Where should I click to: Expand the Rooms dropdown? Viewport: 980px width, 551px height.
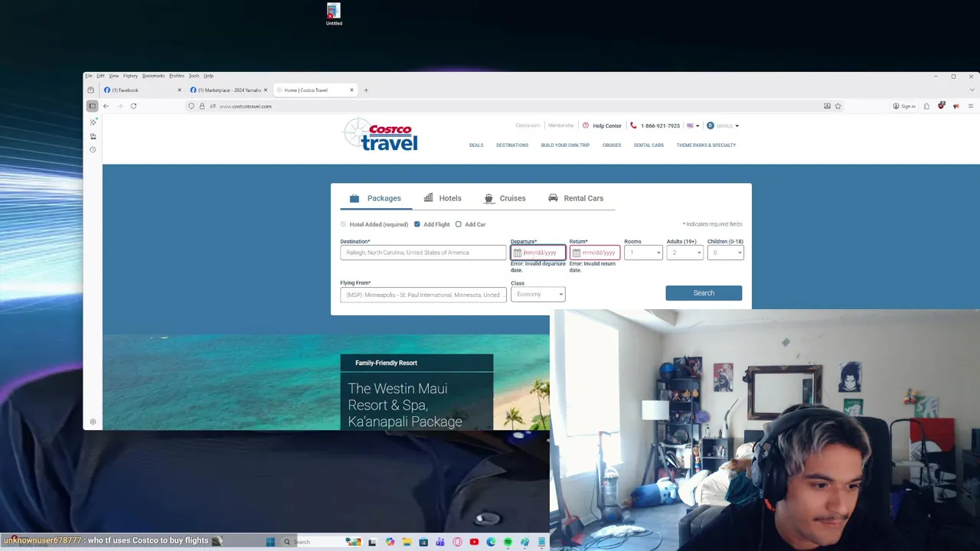(643, 253)
